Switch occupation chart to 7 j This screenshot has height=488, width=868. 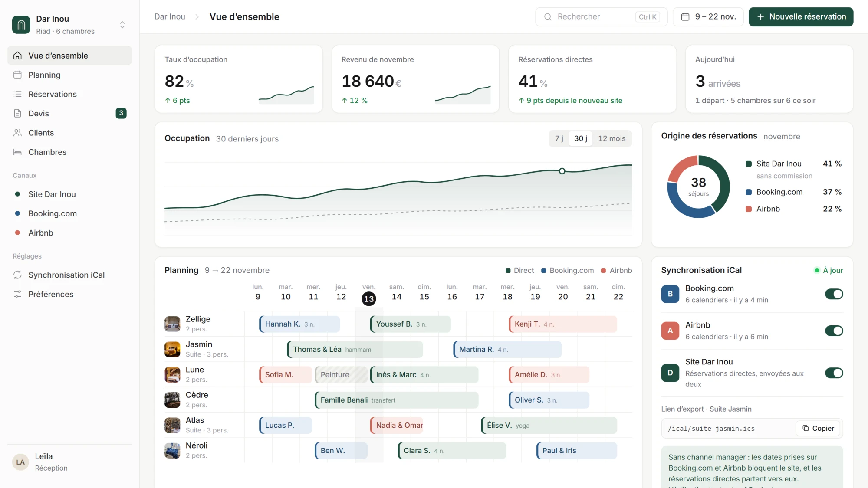(x=559, y=138)
